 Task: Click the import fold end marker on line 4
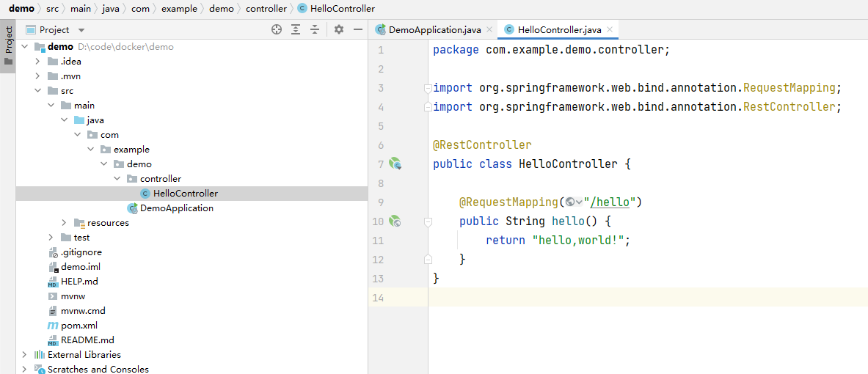click(x=427, y=106)
